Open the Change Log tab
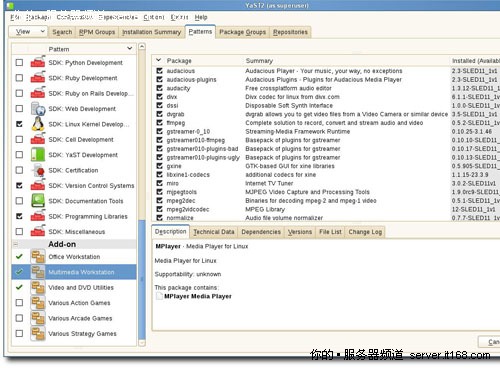500x368 pixels. (365, 232)
